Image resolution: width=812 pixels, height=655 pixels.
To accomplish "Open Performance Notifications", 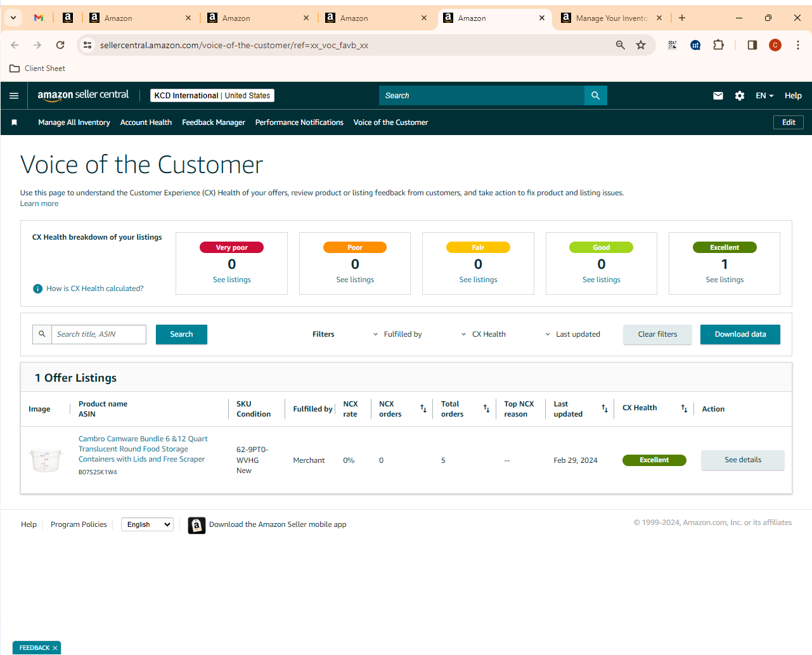I will (299, 122).
